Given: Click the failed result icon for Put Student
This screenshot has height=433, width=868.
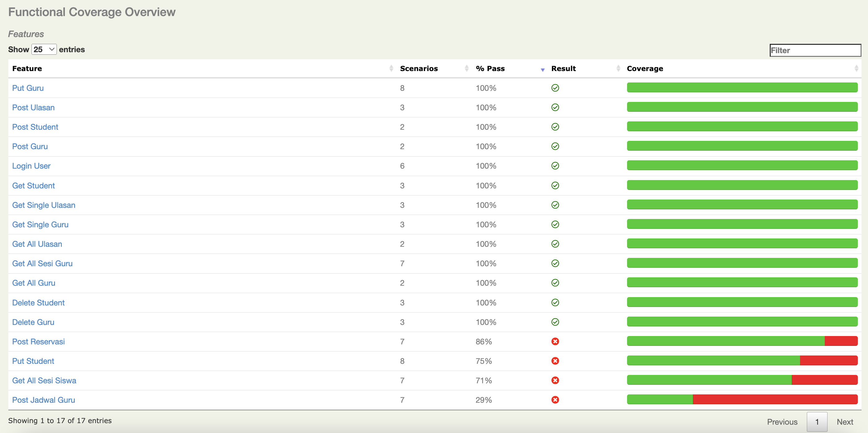Looking at the screenshot, I should click(555, 361).
